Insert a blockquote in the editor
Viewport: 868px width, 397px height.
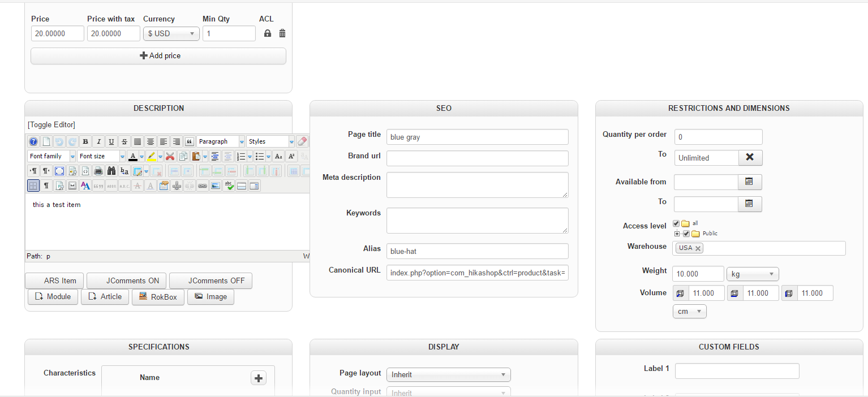(189, 141)
